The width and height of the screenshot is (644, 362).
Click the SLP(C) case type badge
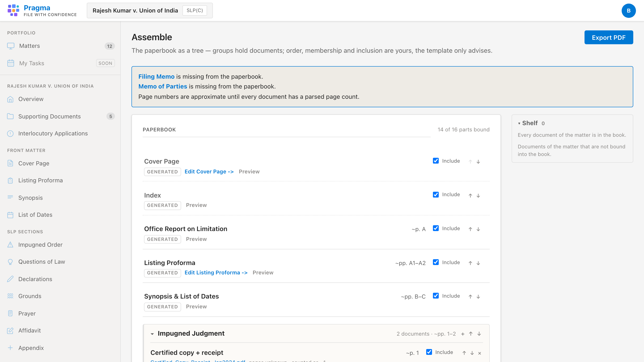195,11
